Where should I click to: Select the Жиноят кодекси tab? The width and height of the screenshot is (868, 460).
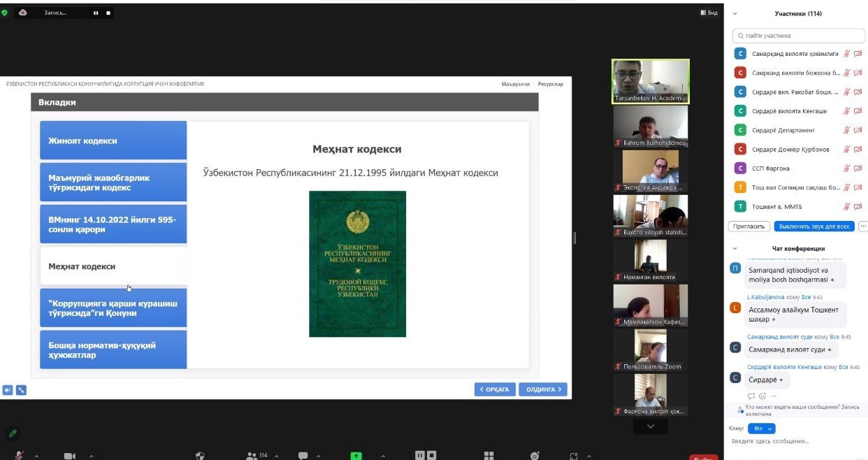113,141
